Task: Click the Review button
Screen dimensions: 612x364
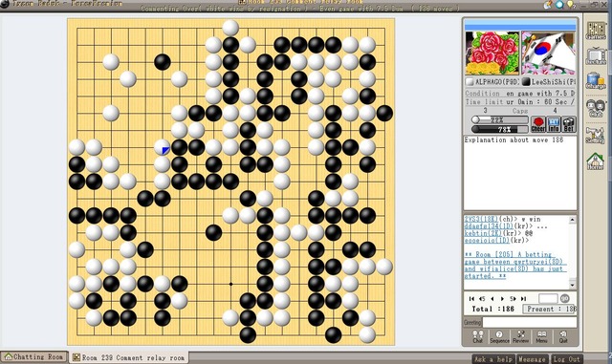Action: pyautogui.click(x=520, y=336)
